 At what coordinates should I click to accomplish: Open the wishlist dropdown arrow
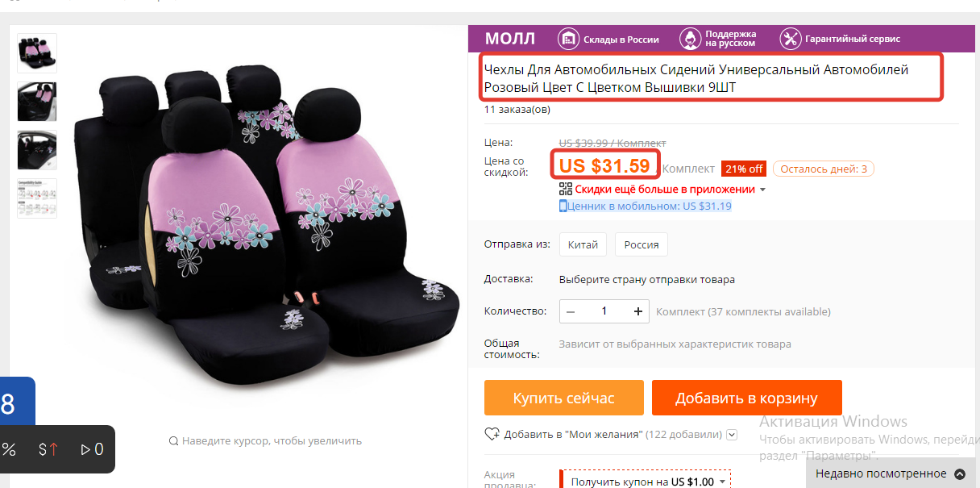click(x=732, y=435)
